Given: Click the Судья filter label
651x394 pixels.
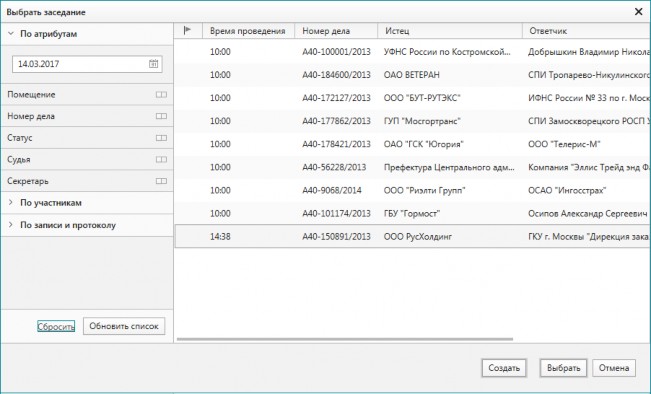Looking at the screenshot, I should 19,159.
